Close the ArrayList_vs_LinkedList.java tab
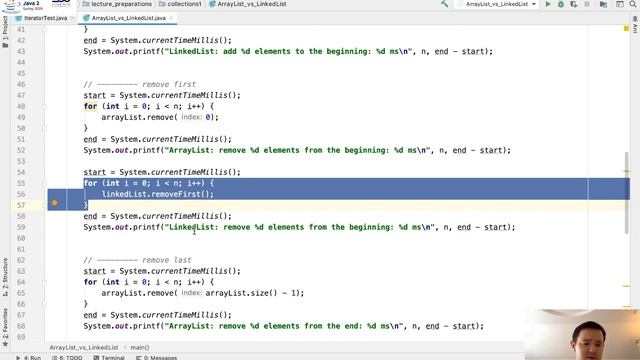 (171, 18)
